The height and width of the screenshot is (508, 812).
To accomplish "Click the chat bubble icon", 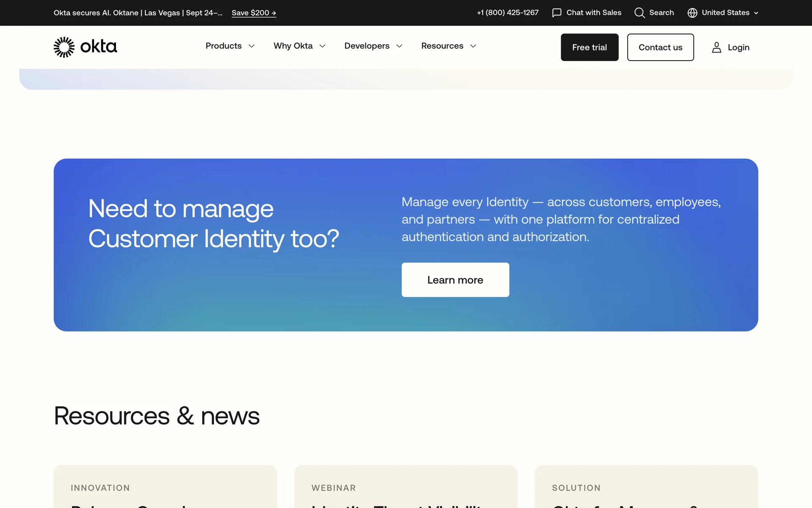I will (x=557, y=13).
